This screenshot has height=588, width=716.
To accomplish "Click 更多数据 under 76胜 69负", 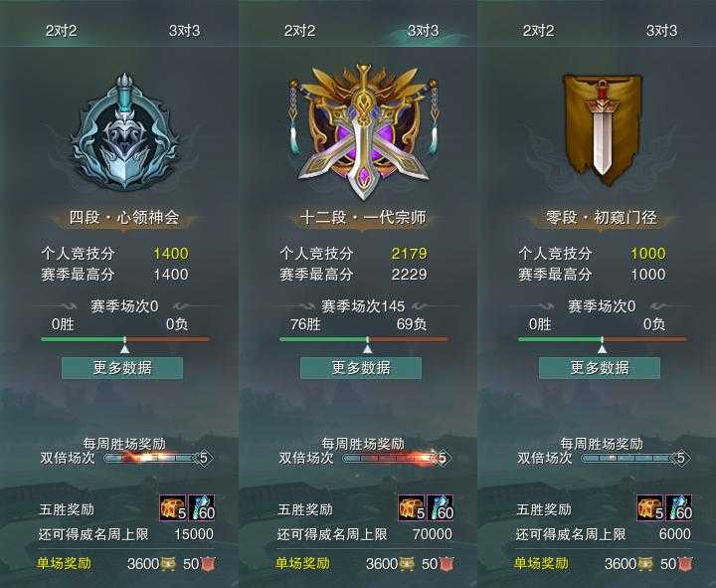I will coord(361,368).
